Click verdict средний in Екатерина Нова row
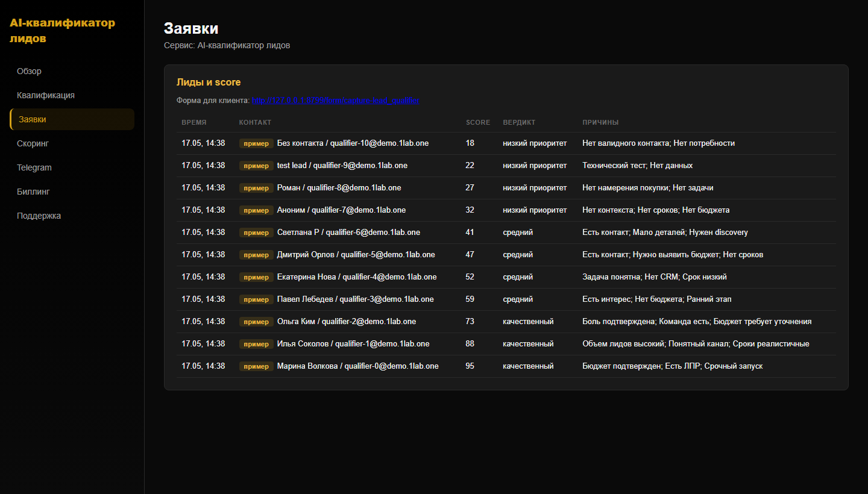This screenshot has width=868, height=494. [x=518, y=277]
